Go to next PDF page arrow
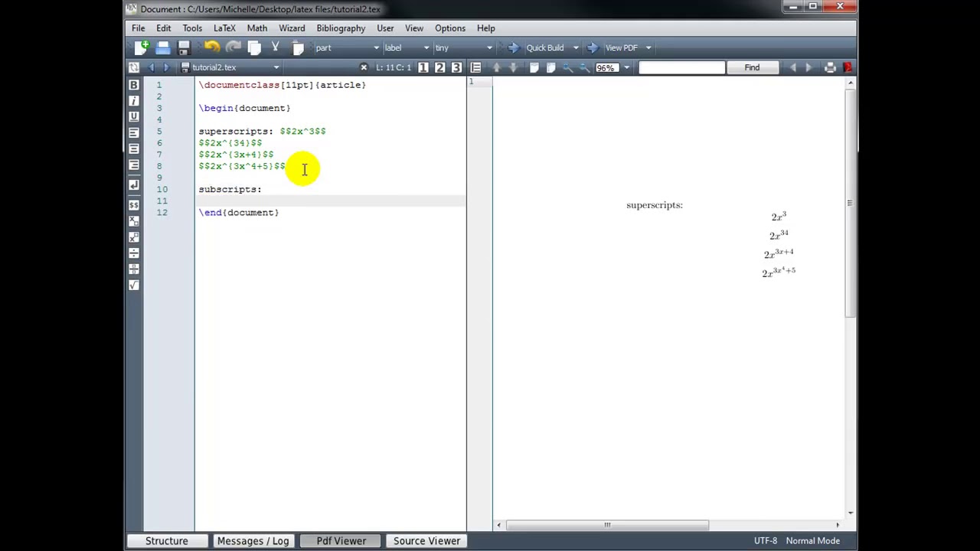Screen dimensions: 980x551 [513, 67]
